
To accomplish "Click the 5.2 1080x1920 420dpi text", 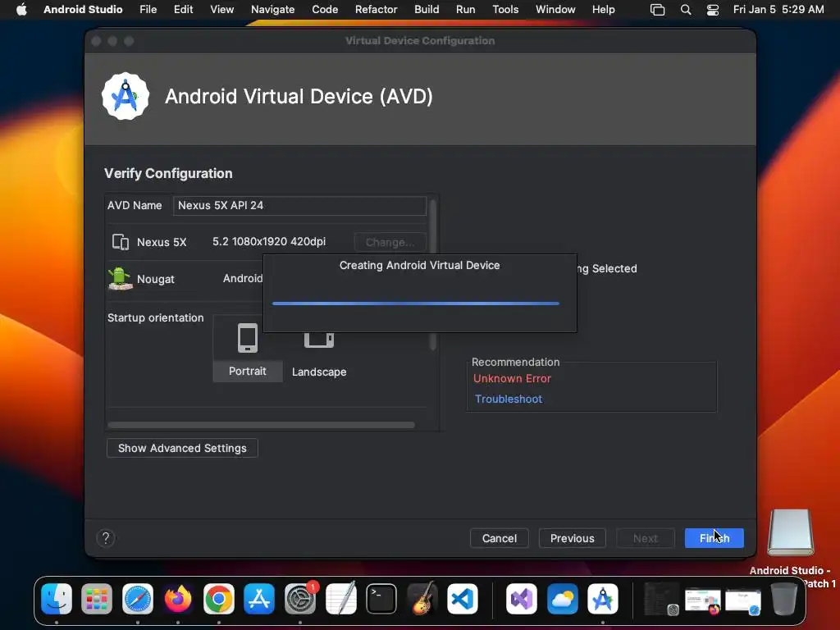I will [269, 242].
